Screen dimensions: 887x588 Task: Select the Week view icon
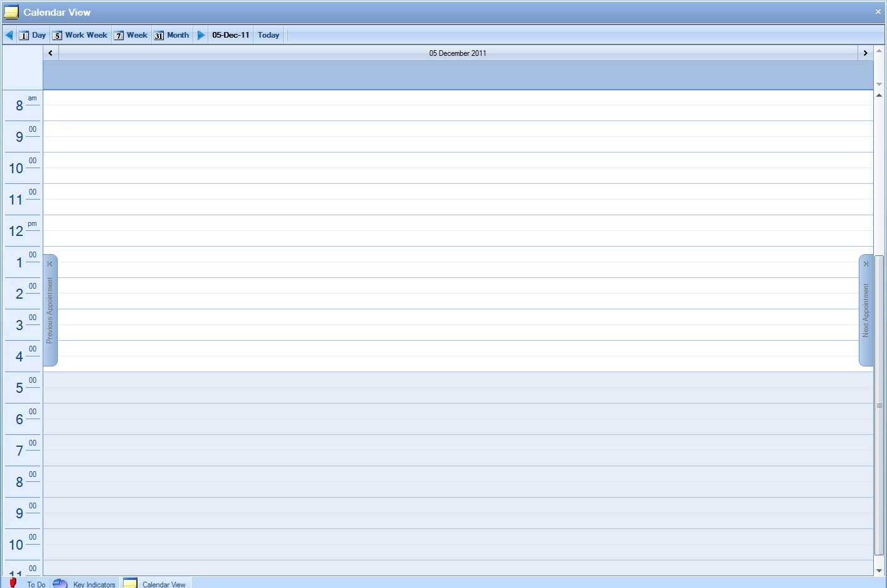pyautogui.click(x=119, y=36)
